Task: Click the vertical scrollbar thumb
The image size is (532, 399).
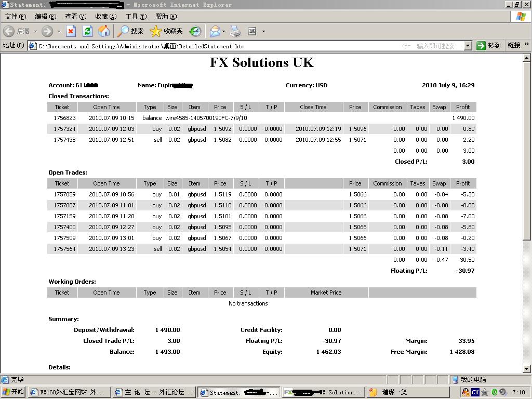Action: (527, 151)
